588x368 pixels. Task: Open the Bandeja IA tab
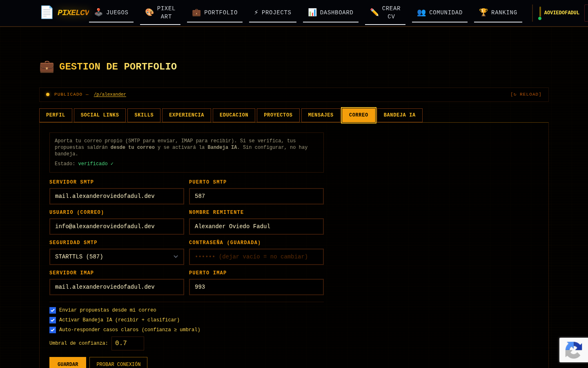click(399, 115)
